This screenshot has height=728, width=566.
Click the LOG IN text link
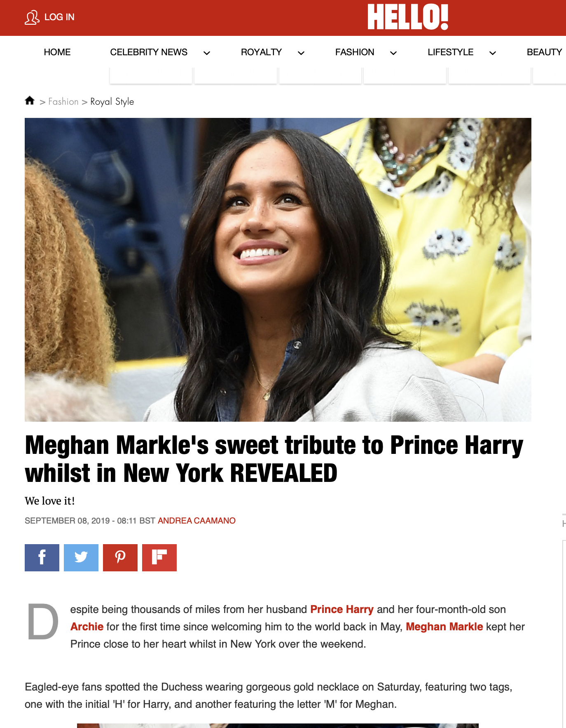[x=59, y=17]
